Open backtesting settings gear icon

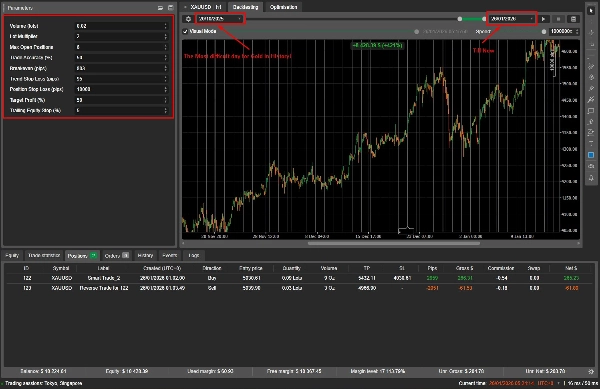188,19
